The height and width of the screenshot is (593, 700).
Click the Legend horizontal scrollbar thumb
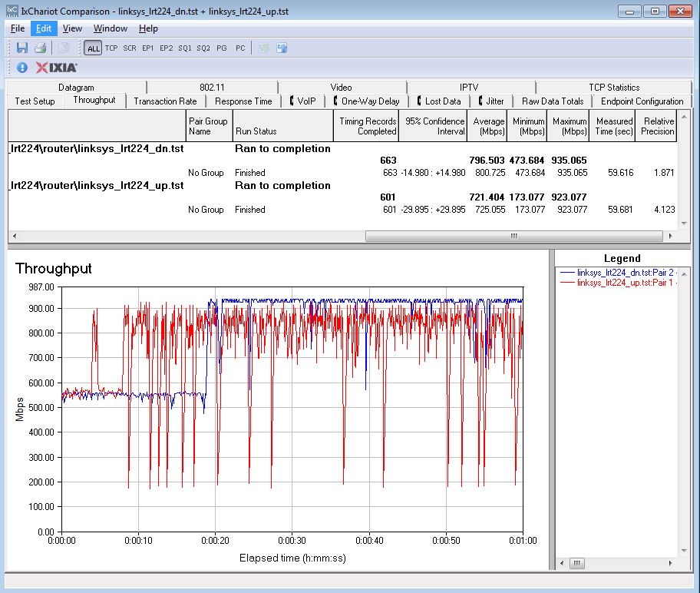coord(576,563)
